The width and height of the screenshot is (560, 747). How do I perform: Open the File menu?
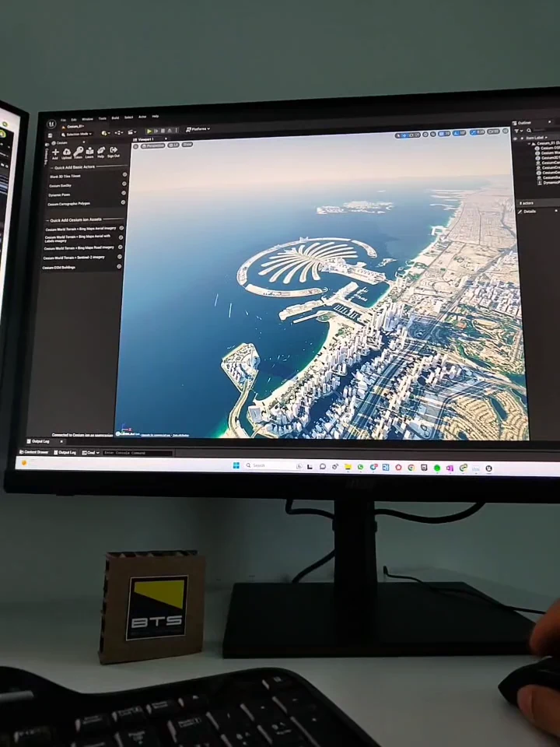[63, 120]
